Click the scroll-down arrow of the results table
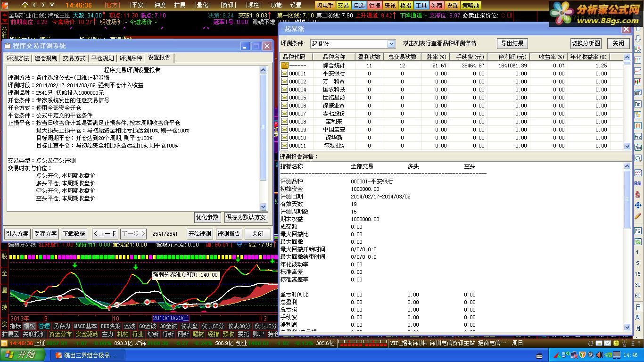Image resolution: width=644 pixels, height=362 pixels. coord(627,146)
